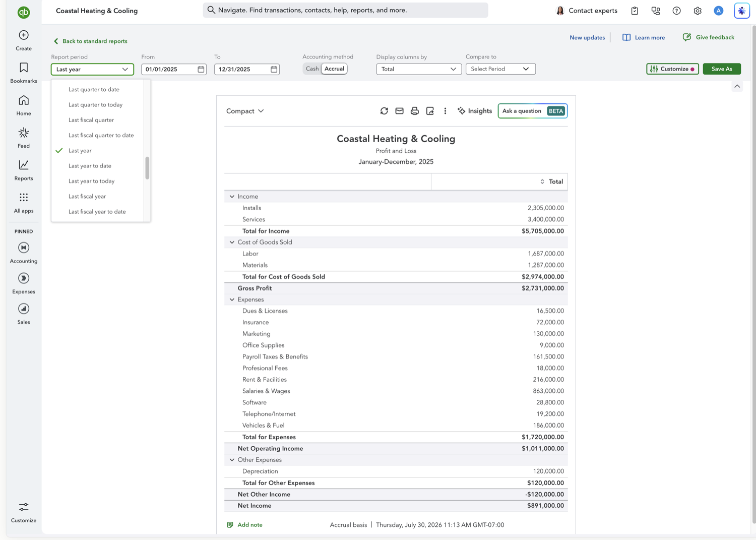Click the QuickBooks logo icon

click(x=24, y=12)
